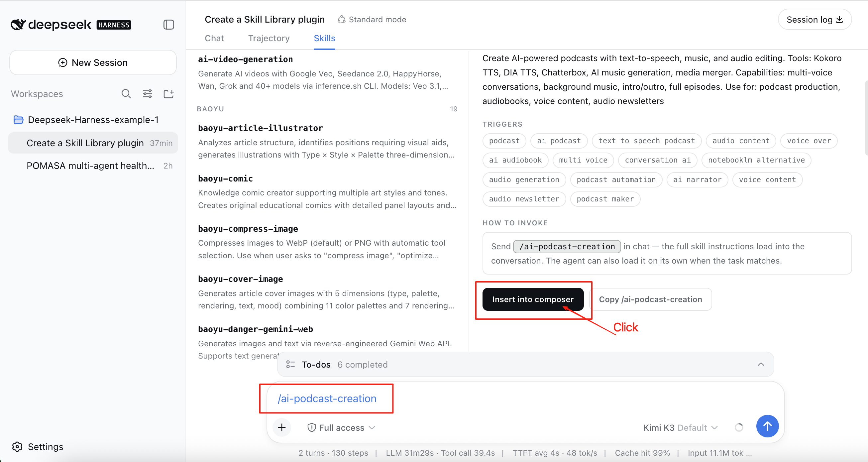Viewport: 868px width, 462px height.
Task: Click the plus attachment icon in composer
Action: 281,427
